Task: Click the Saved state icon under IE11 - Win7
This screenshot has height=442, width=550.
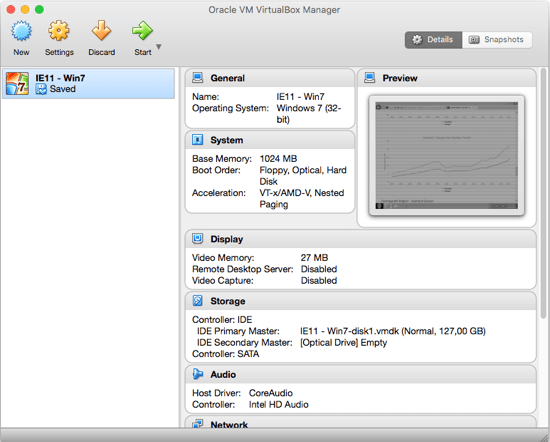Action: [41, 89]
